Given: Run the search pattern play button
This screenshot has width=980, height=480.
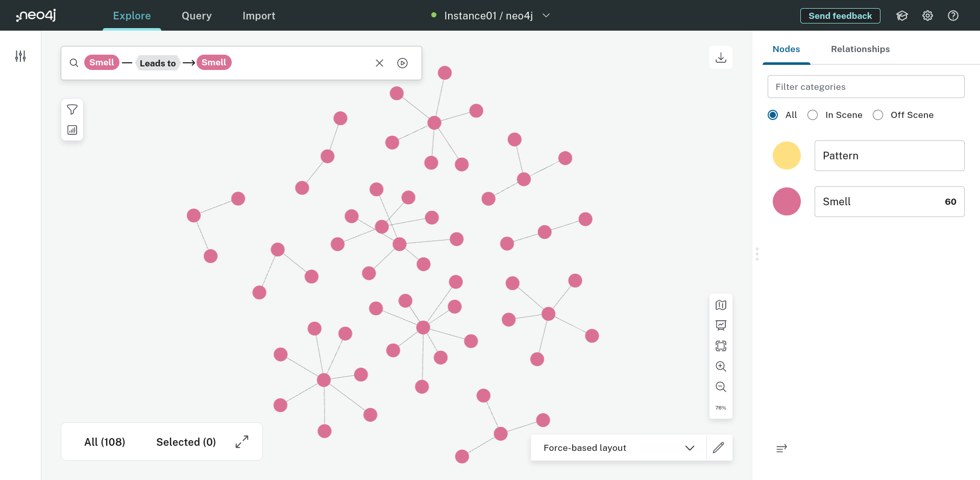Looking at the screenshot, I should 403,63.
